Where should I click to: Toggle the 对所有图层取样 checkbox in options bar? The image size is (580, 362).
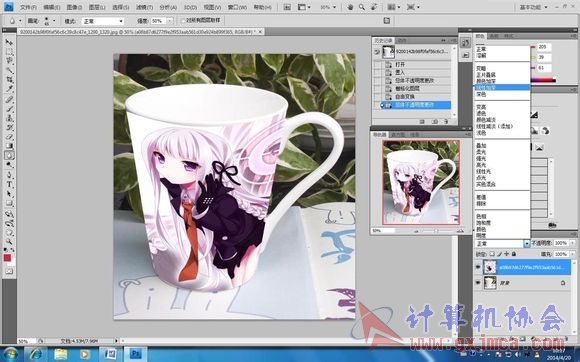point(183,21)
